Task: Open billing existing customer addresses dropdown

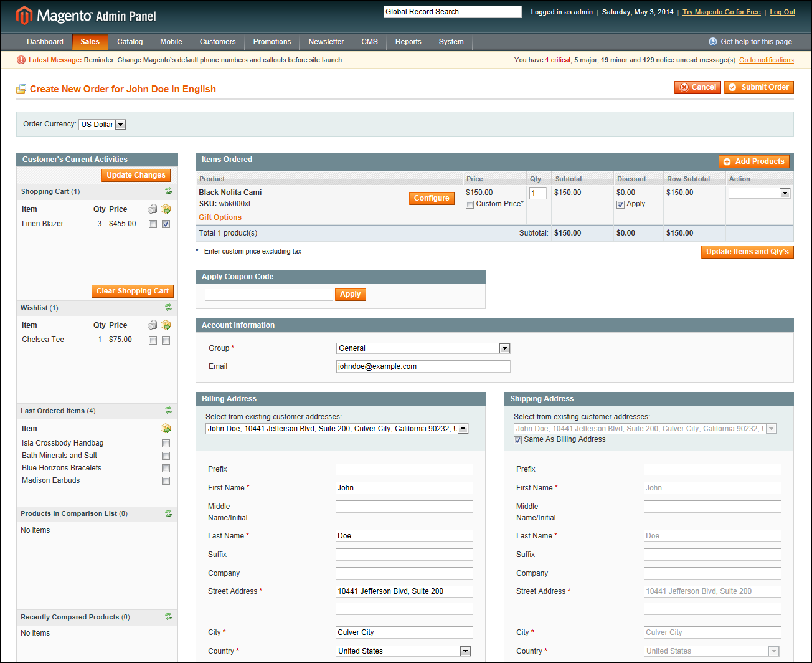Action: (x=337, y=429)
